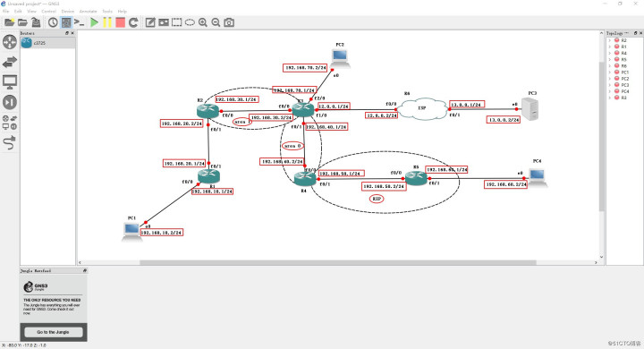
Task: Browse security devices icon
Action: (10, 102)
